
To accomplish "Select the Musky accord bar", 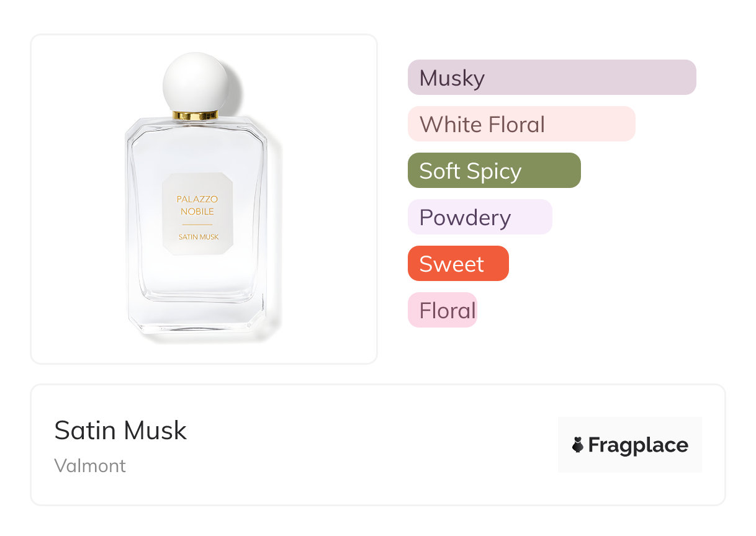I will pyautogui.click(x=551, y=78).
